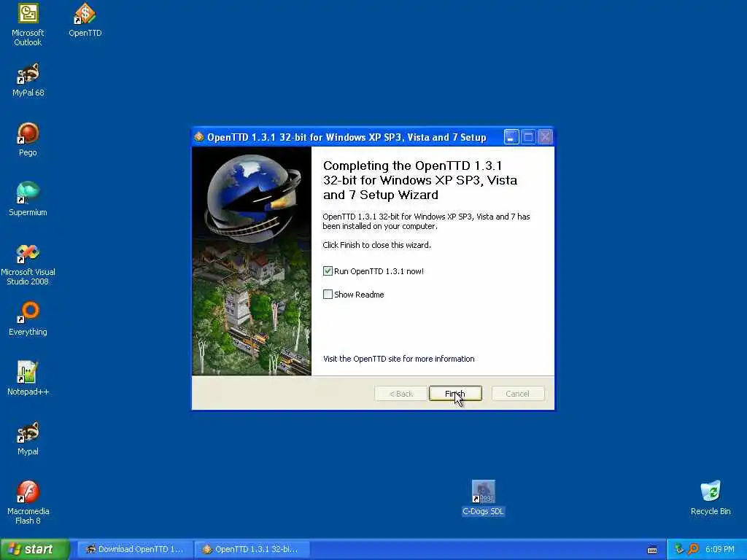This screenshot has height=560, width=747.
Task: Minimize the OpenTTD setup window
Action: coord(511,137)
